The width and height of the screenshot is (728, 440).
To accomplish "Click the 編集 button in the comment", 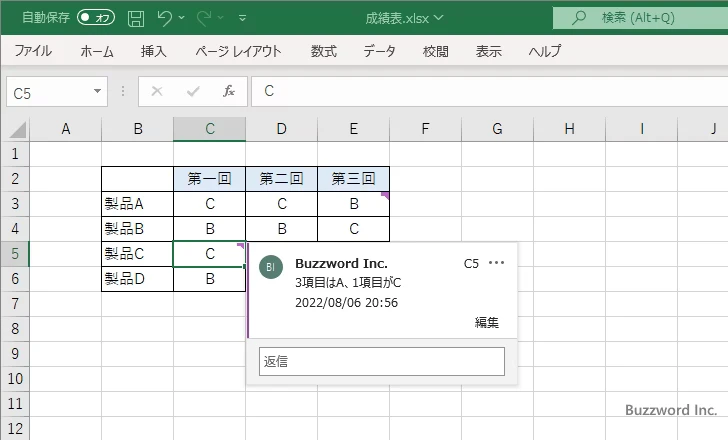I will click(487, 322).
